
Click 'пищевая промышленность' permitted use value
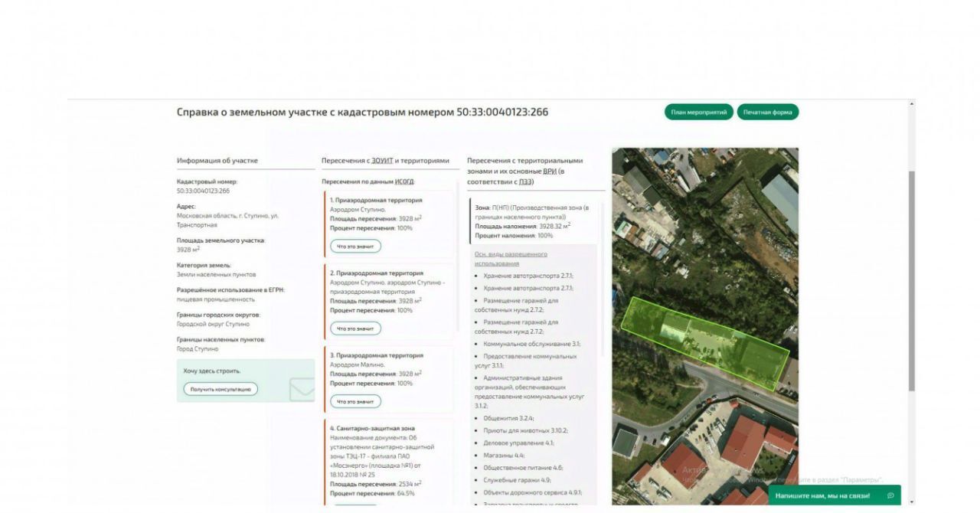coord(216,299)
